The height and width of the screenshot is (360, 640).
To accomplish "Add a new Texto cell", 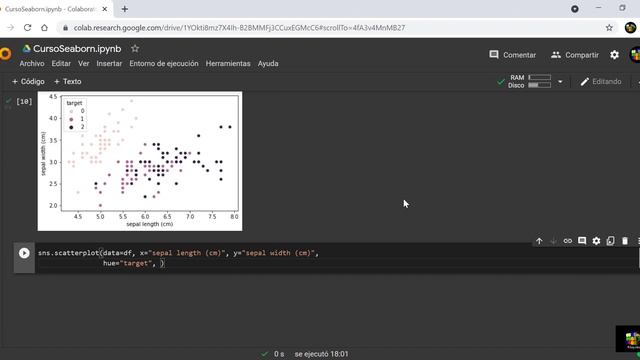I will [x=68, y=82].
